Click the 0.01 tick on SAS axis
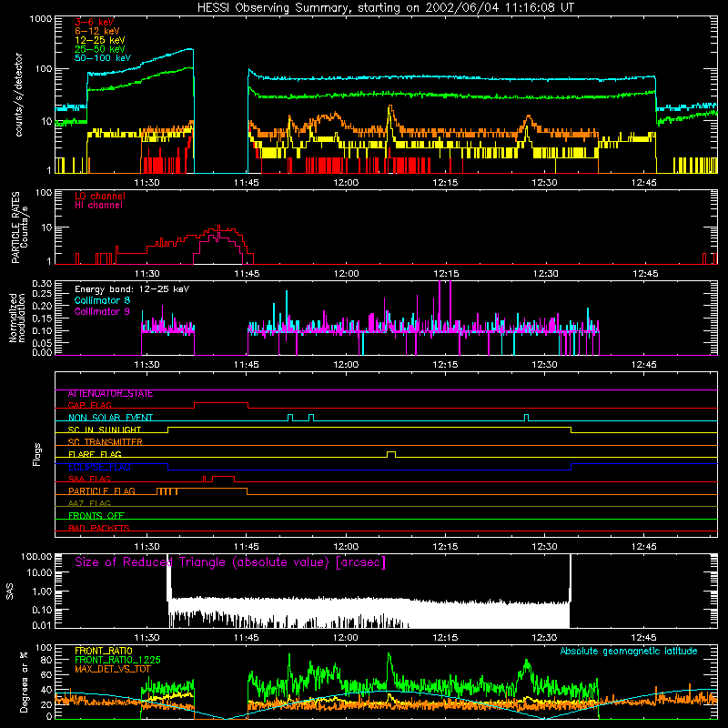The width and height of the screenshot is (728, 728). [x=42, y=625]
